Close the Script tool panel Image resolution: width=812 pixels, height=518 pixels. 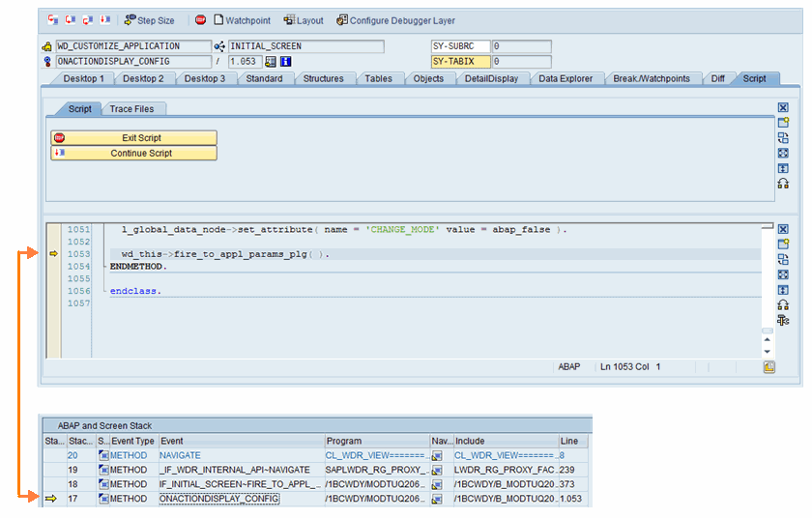[783, 108]
